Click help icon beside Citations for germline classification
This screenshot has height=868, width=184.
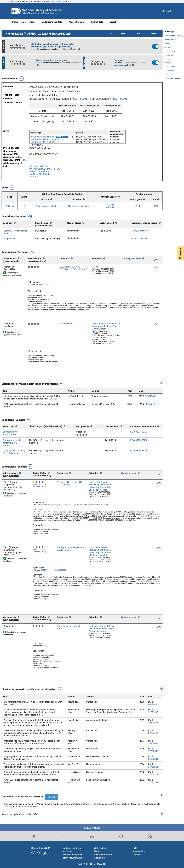click(x=162, y=383)
